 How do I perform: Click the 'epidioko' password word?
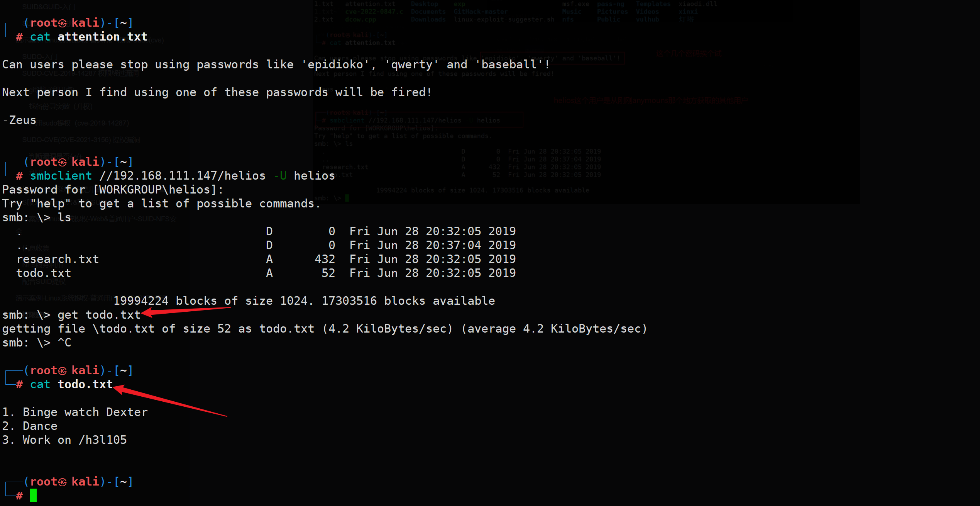[x=335, y=65]
